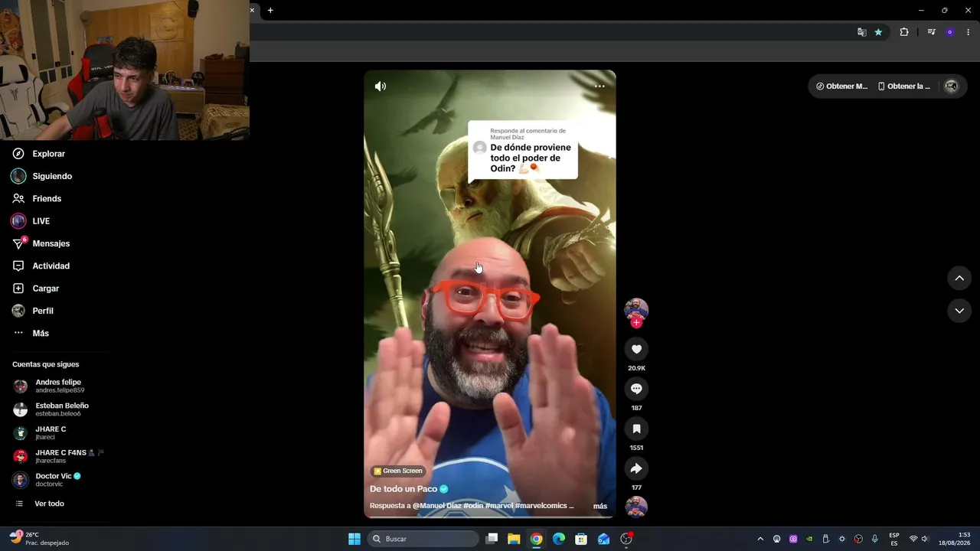Close the current browser tab
This screenshot has width=980, height=551.
(252, 10)
